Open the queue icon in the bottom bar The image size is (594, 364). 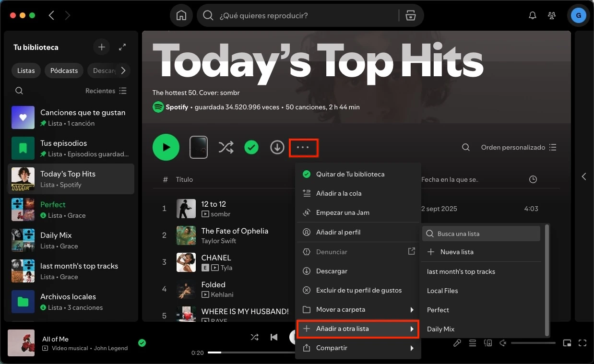472,343
